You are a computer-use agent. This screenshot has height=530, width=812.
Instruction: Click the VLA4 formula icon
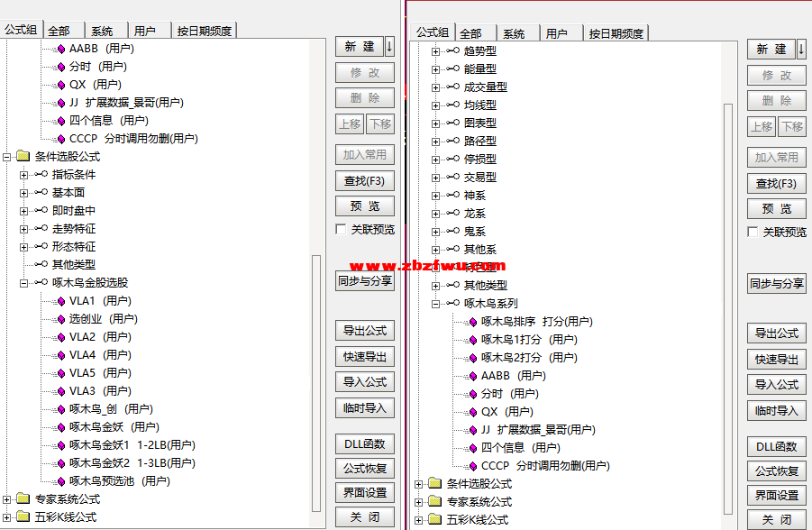(x=61, y=356)
